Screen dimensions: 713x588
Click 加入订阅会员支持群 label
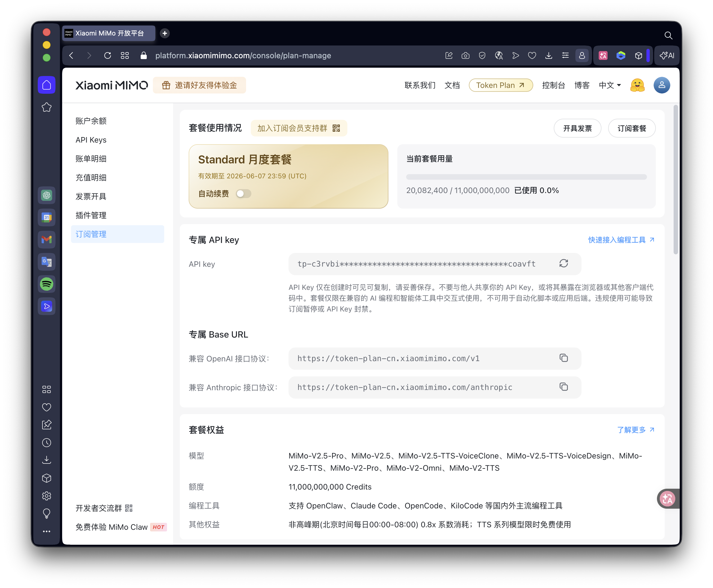point(292,128)
